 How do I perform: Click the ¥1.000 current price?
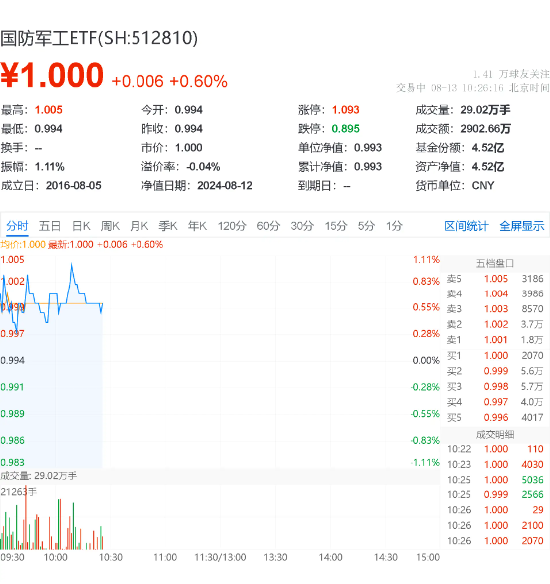(52, 76)
